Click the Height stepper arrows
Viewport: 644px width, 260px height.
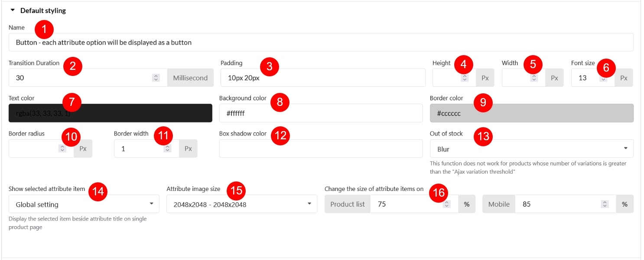465,78
